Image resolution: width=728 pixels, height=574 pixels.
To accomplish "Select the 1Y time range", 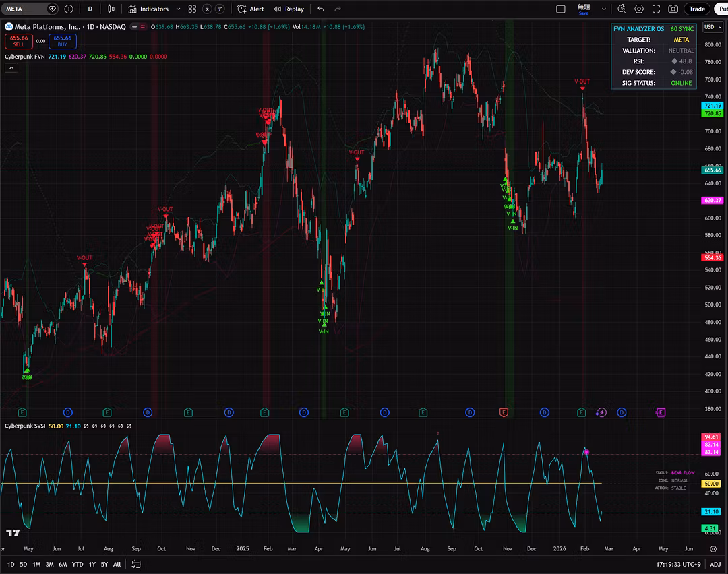I will [92, 565].
